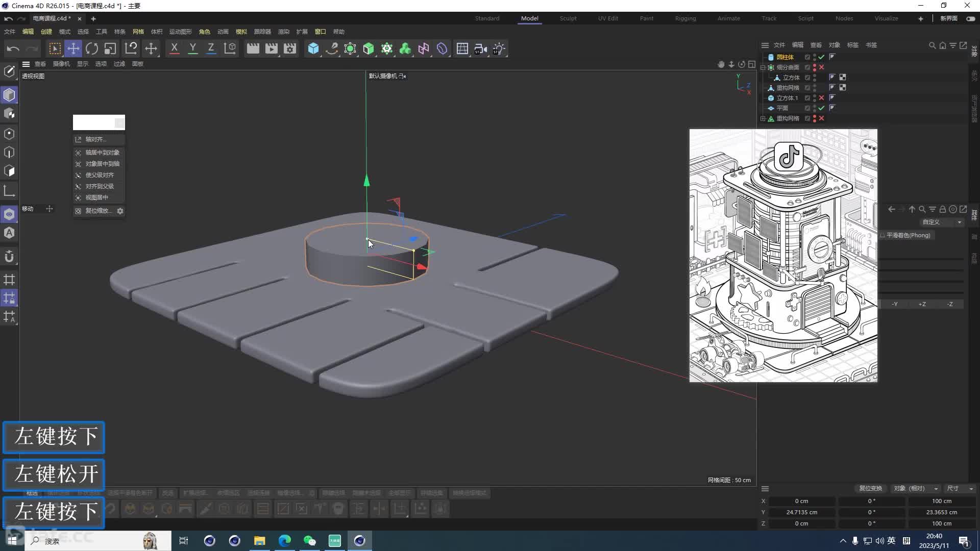Screen dimensions: 980x551
Task: Select the Move tool in the top toolbar
Action: tap(73, 48)
